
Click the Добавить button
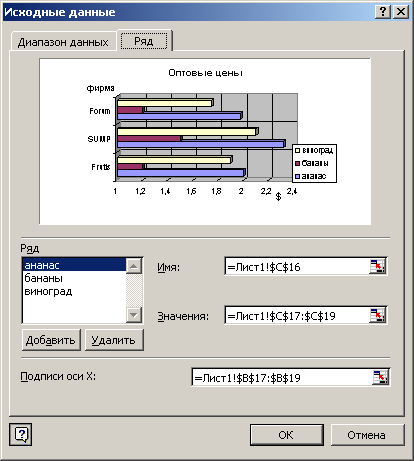pos(51,340)
